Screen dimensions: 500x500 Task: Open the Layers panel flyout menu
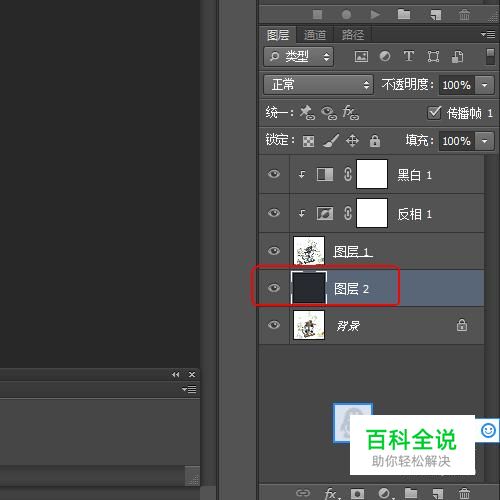(x=488, y=34)
